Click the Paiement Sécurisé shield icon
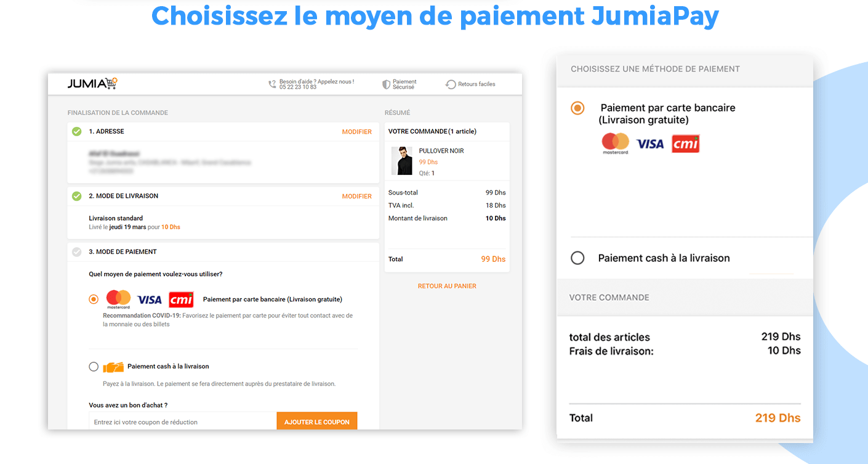868x464 pixels. pos(387,84)
